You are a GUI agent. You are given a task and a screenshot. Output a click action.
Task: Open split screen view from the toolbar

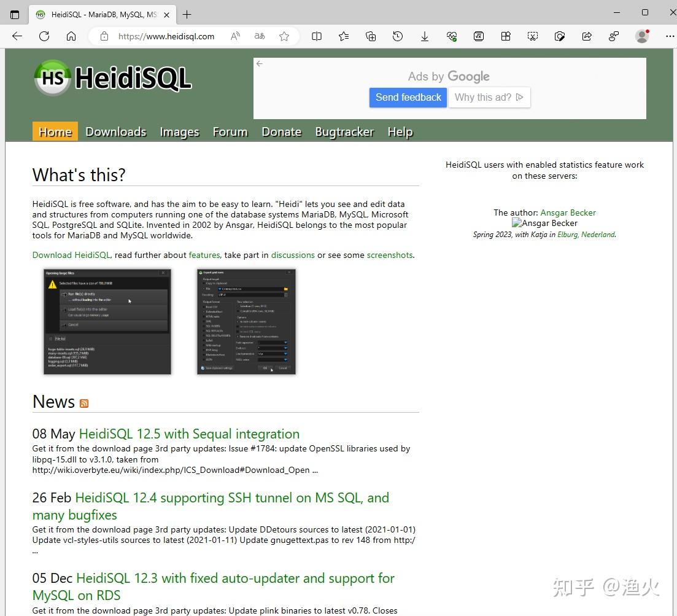click(x=317, y=36)
